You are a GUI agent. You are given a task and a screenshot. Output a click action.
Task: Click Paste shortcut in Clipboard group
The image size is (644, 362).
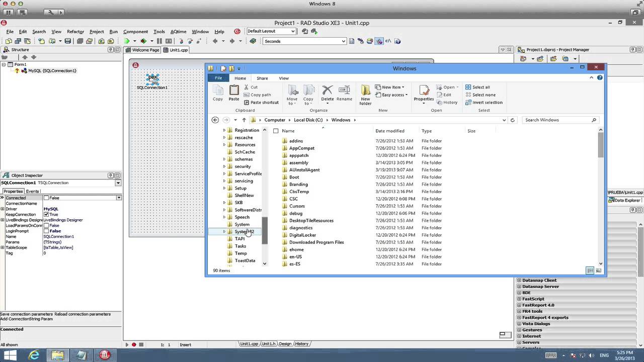(x=261, y=103)
